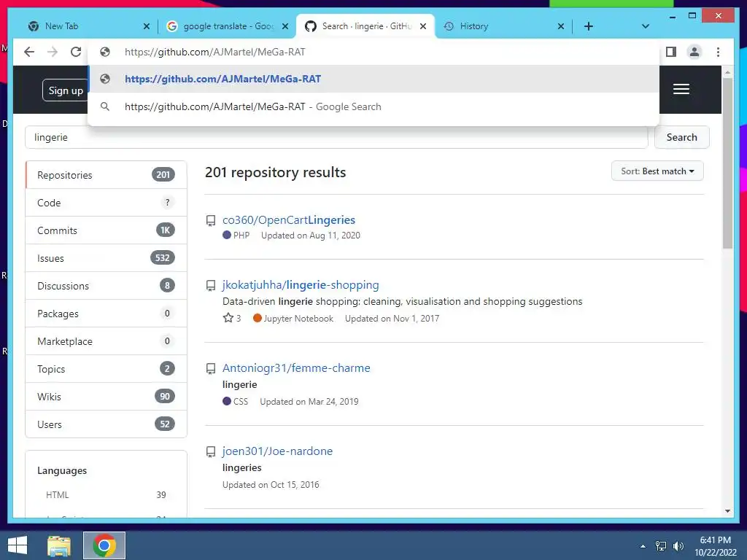Click repo icon beside Antoniogr31/femme-charme
The width and height of the screenshot is (747, 560).
click(x=211, y=368)
